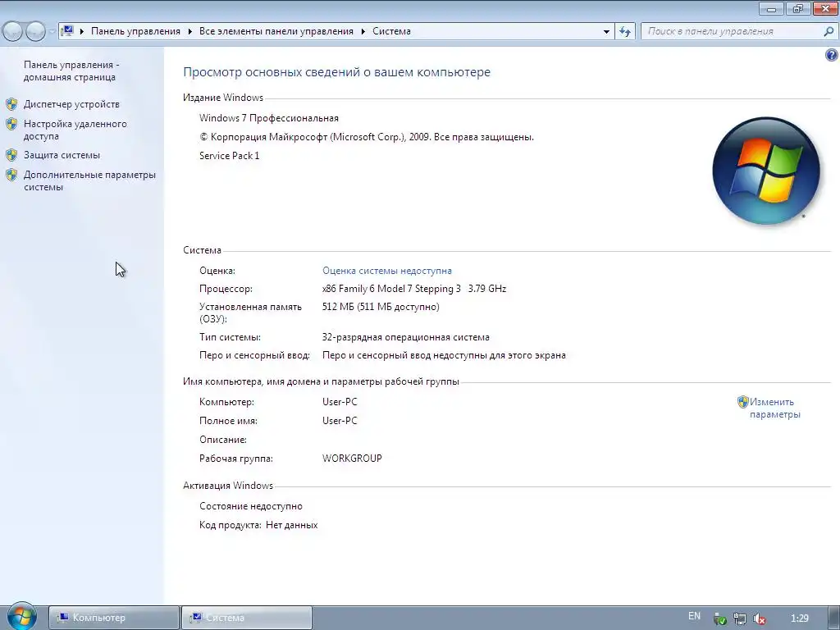This screenshot has height=630, width=840.
Task: Click the Back navigation arrow button
Action: click(13, 31)
